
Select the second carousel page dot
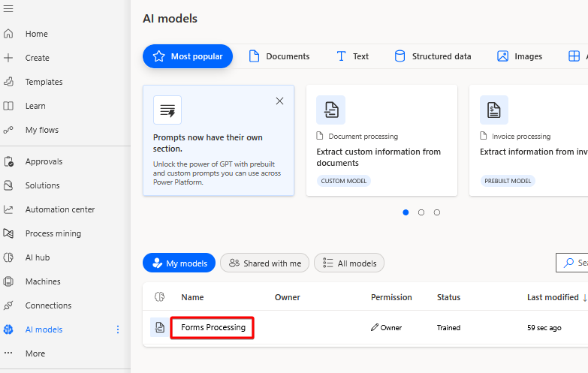tap(421, 212)
